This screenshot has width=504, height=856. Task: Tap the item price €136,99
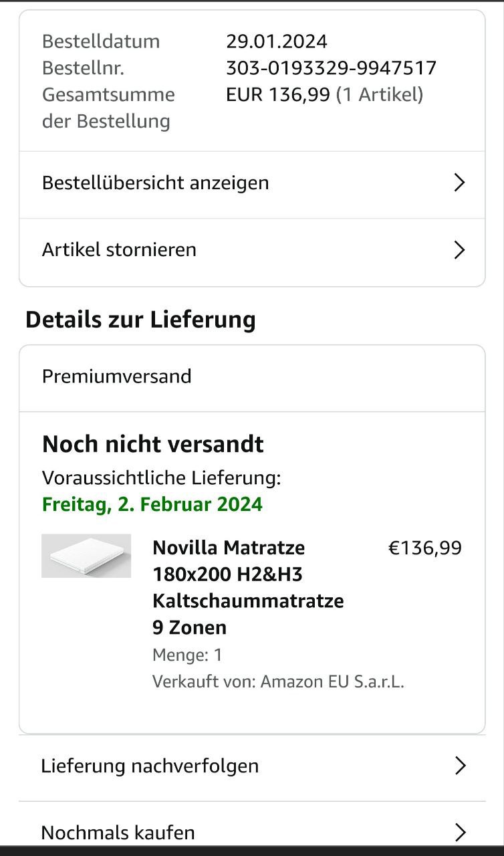pyautogui.click(x=425, y=548)
